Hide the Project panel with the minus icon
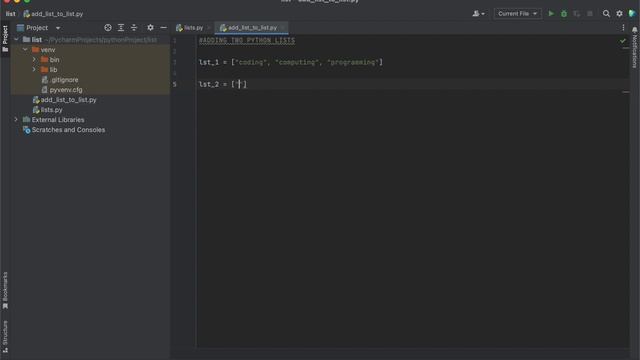The image size is (640, 360). tap(163, 28)
